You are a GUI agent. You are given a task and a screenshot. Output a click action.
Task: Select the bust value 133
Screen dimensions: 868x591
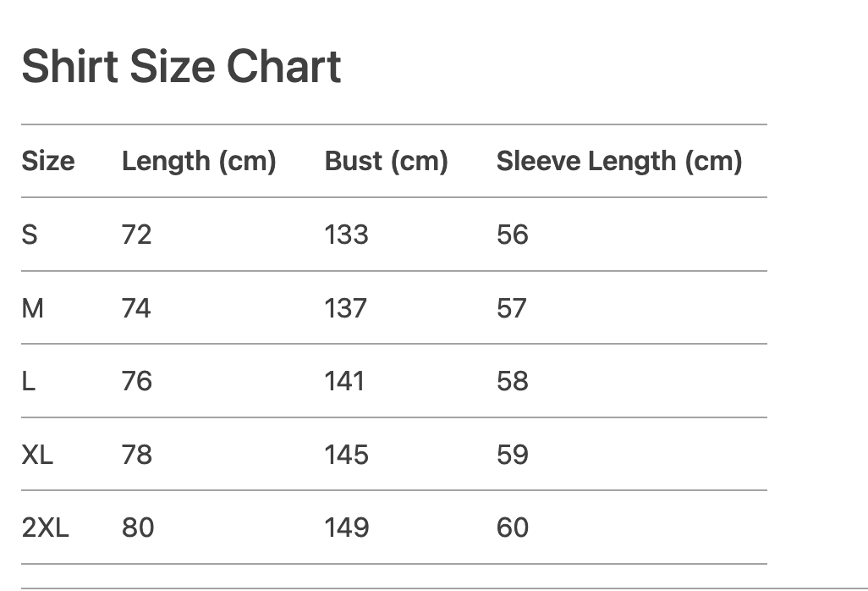click(x=346, y=235)
